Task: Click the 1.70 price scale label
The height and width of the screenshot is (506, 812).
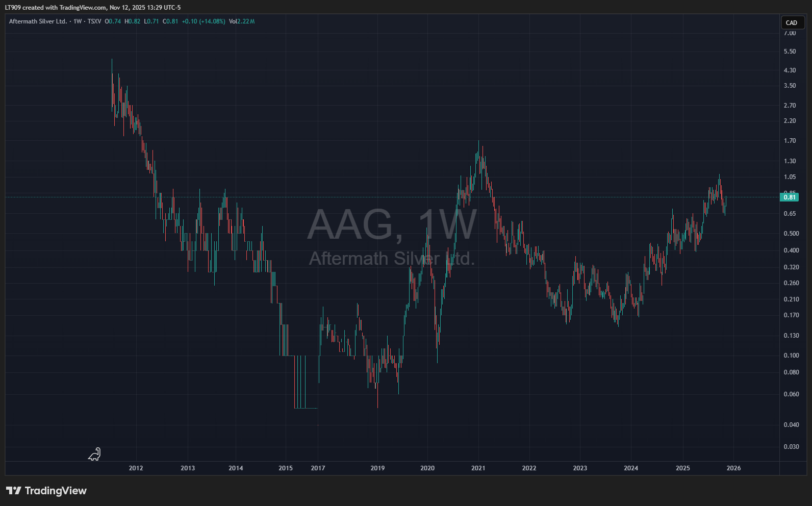Action: (x=790, y=141)
